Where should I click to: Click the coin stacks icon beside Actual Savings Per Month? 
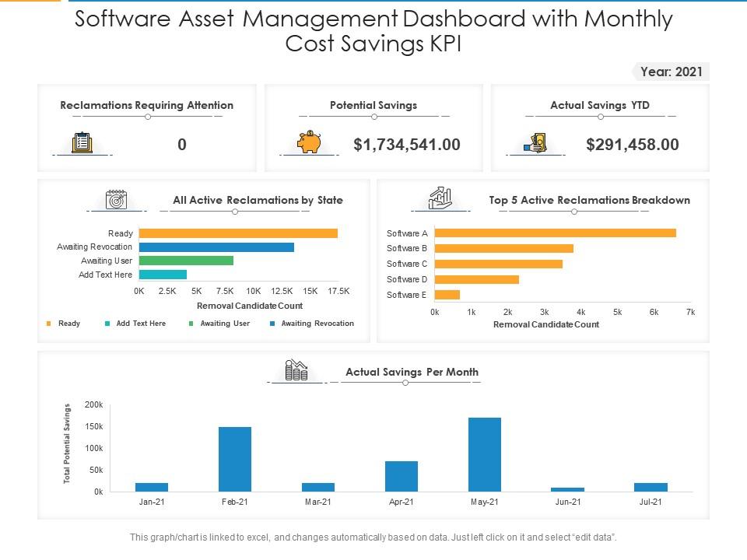tap(296, 370)
